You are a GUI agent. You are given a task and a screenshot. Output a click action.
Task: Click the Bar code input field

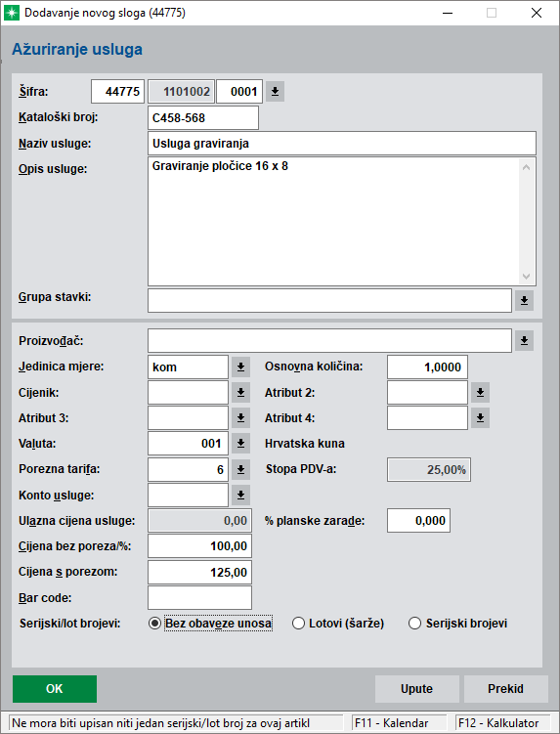pos(200,598)
